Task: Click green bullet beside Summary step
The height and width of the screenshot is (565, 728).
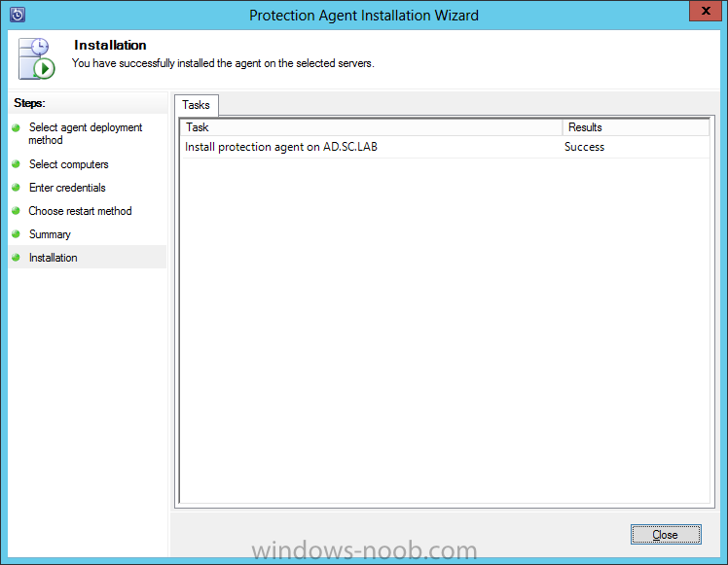Action: point(16,234)
